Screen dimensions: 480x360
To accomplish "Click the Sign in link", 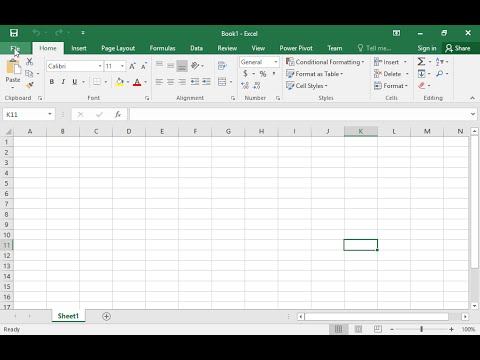I will 427,48.
